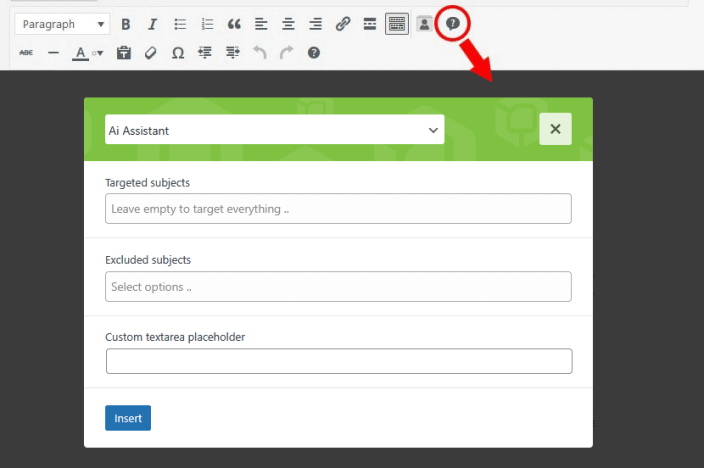
Task: Click the Insert Read More tag icon
Action: [x=370, y=24]
